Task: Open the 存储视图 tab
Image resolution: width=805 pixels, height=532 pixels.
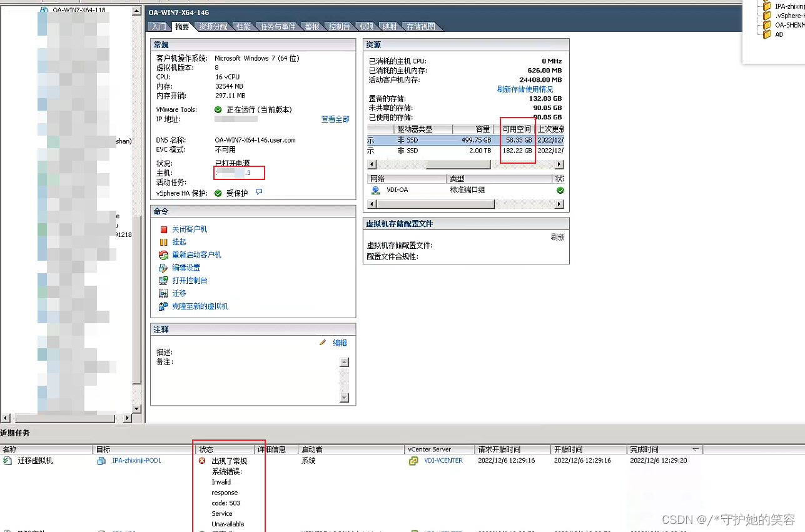Action: coord(421,27)
